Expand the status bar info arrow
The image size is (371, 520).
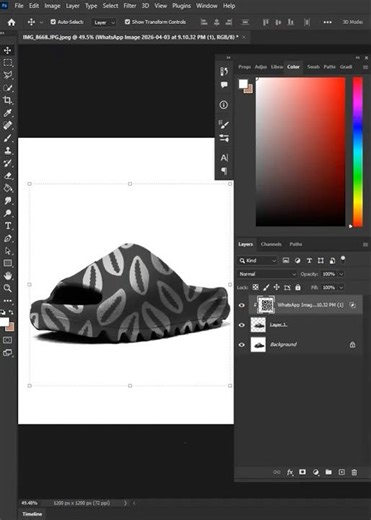point(125,503)
